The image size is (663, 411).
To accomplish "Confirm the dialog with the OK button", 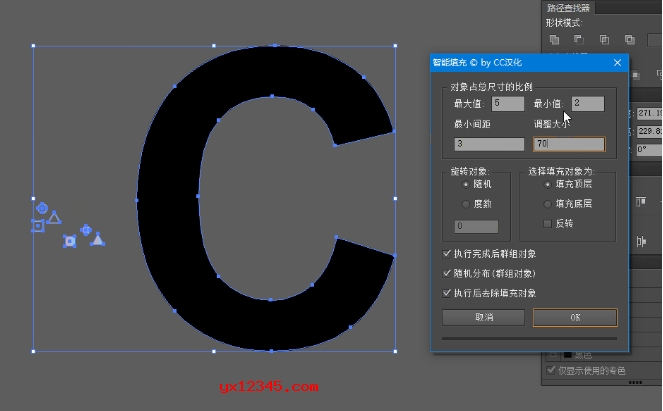I will (x=574, y=317).
